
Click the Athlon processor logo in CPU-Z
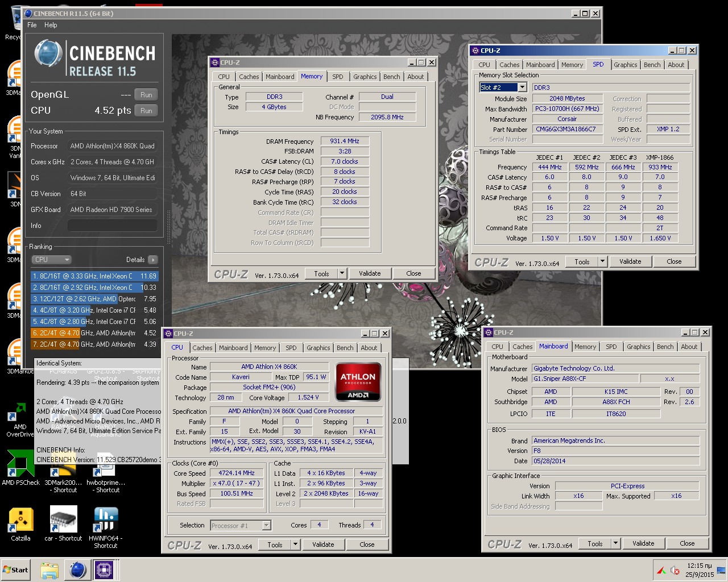tap(358, 382)
